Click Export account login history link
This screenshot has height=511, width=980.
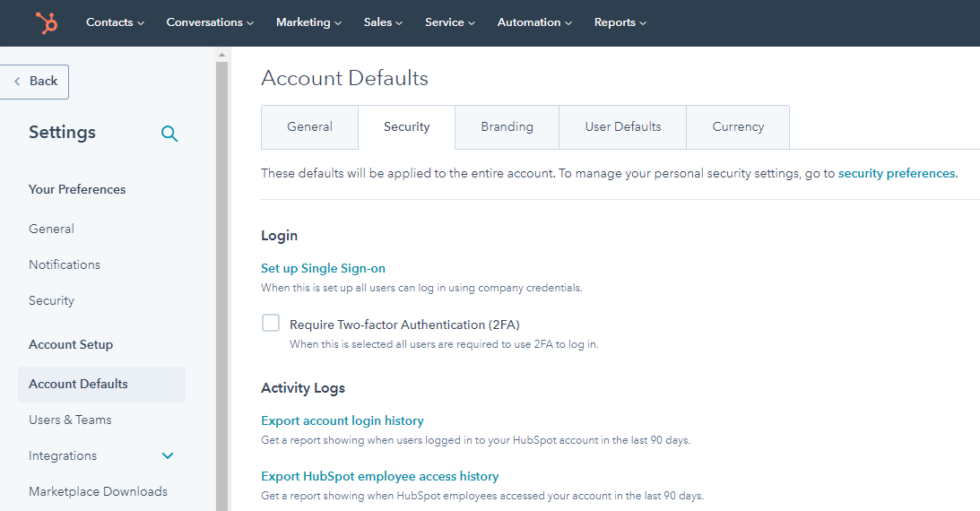342,420
